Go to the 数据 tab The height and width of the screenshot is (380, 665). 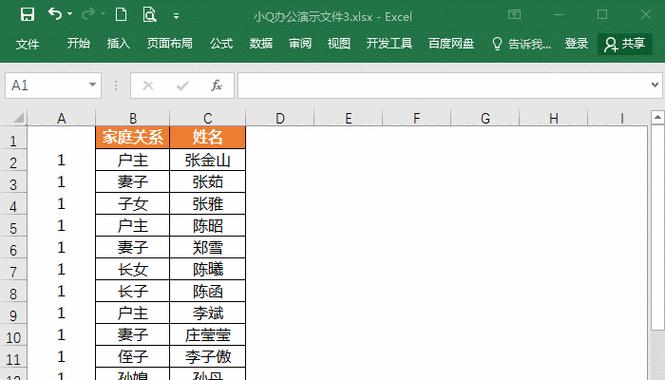[x=261, y=43]
